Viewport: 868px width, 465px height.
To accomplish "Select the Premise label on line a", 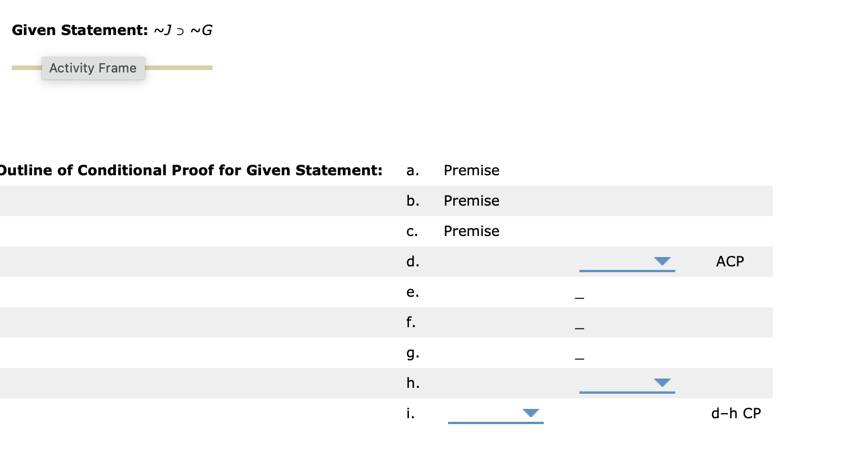I will (x=471, y=170).
